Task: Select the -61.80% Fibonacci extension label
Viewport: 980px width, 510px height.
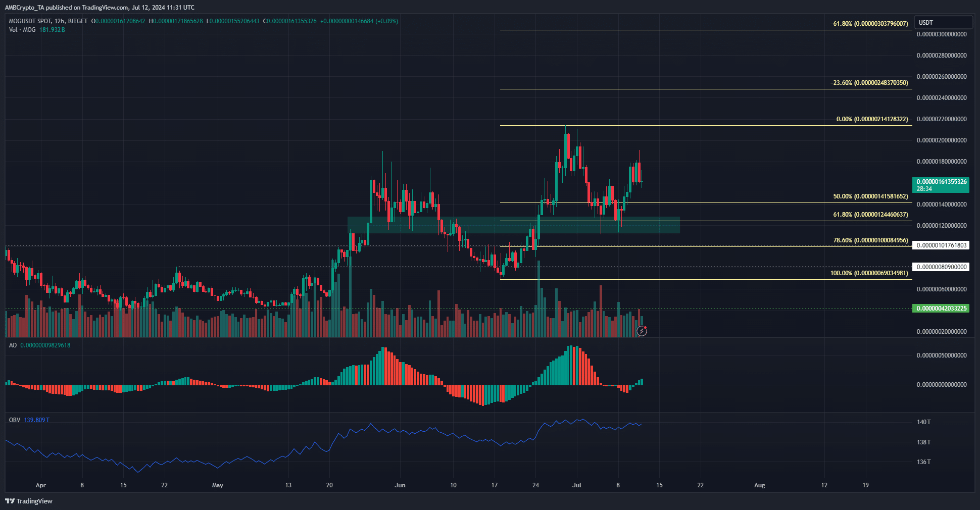Action: [x=869, y=24]
